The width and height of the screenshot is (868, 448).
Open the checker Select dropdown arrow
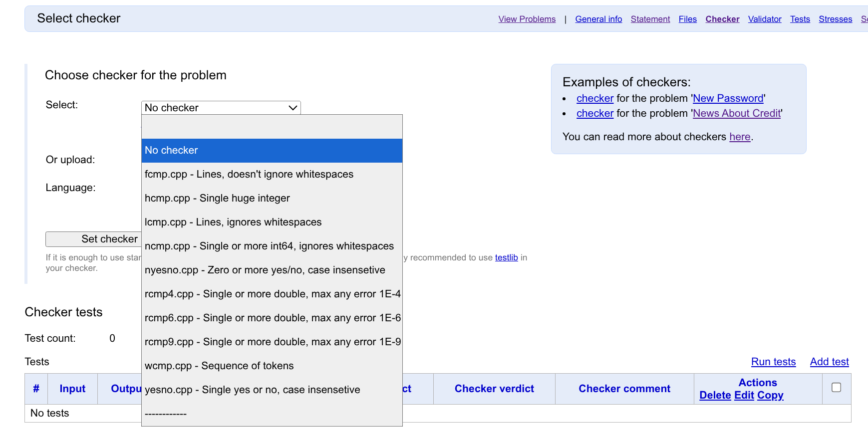click(292, 108)
